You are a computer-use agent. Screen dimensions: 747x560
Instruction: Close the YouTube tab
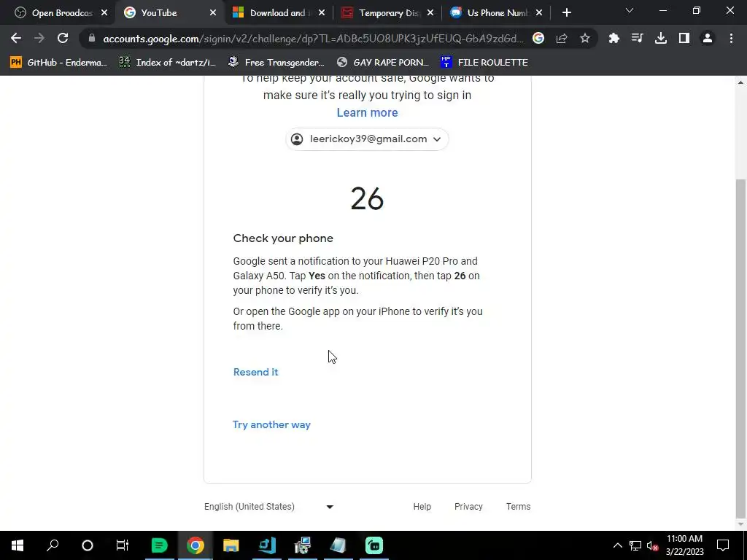(213, 13)
